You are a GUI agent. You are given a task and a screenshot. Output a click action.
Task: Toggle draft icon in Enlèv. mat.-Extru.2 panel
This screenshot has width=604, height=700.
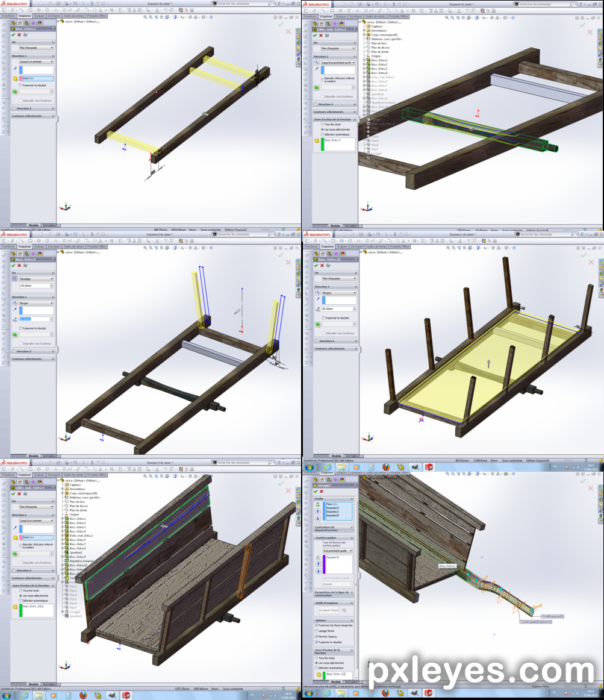pos(317,87)
